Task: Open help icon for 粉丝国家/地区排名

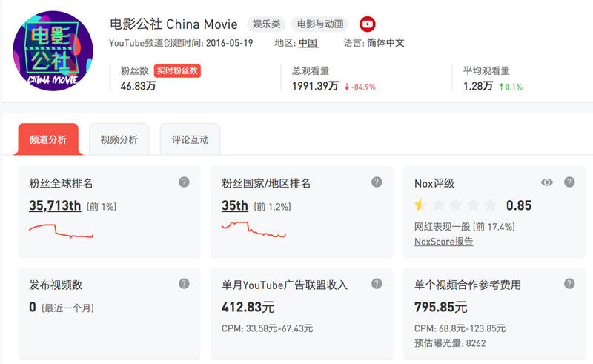Action: coord(377,182)
